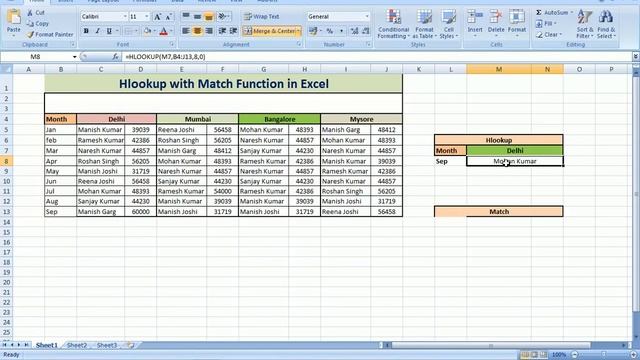The width and height of the screenshot is (640, 360).
Task: Click the Delete cells button
Action: pos(496,24)
